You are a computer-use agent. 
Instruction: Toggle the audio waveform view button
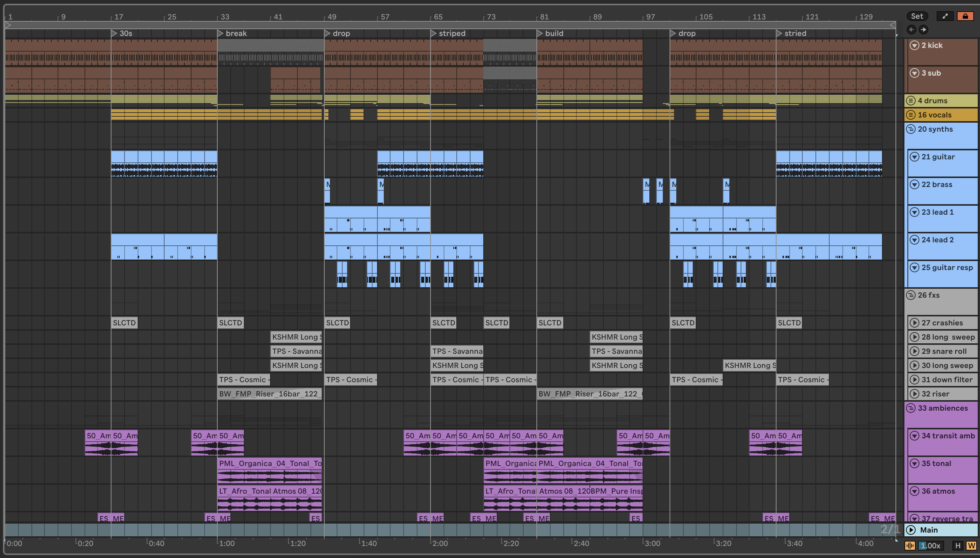click(x=910, y=545)
